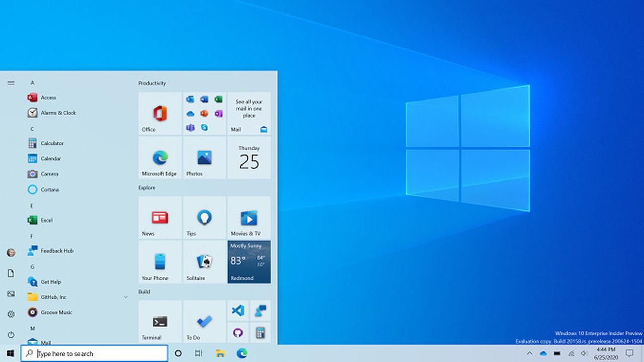
Task: Open the News tile under Explore
Action: coord(159,217)
